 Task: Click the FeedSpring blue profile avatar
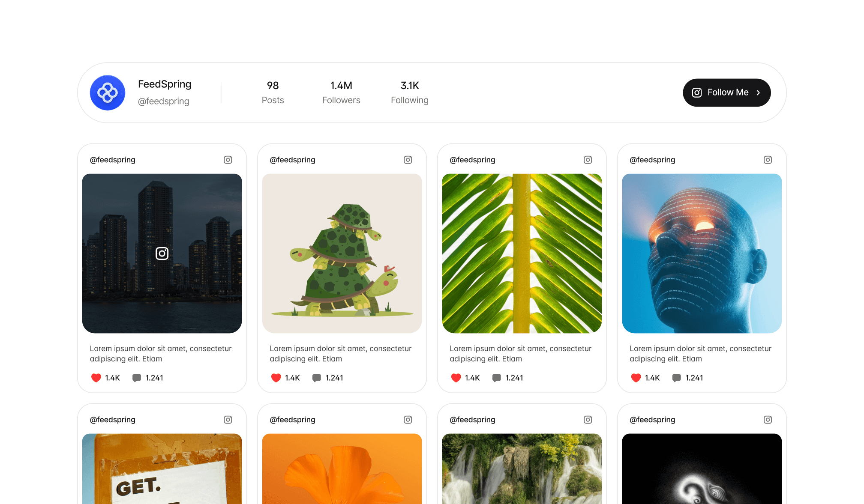point(108,92)
